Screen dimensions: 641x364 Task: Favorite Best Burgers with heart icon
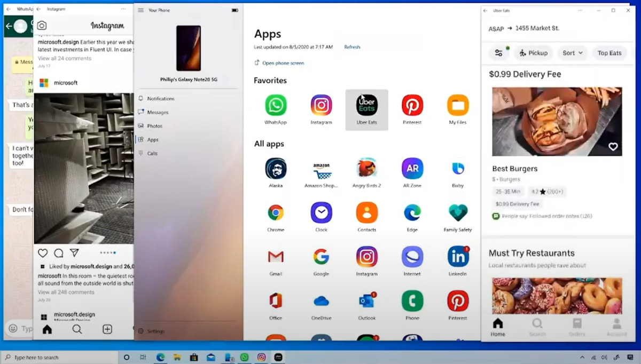pos(613,147)
